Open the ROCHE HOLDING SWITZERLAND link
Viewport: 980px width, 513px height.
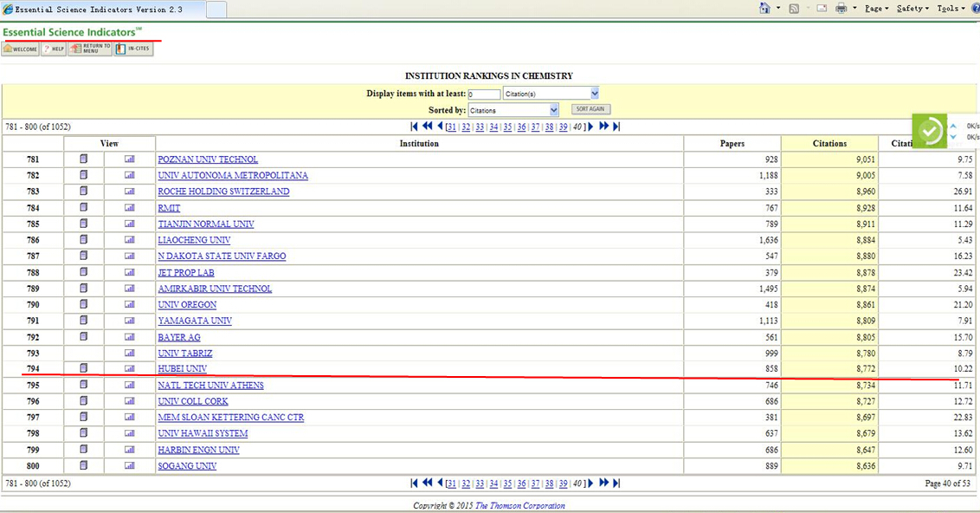pyautogui.click(x=223, y=192)
